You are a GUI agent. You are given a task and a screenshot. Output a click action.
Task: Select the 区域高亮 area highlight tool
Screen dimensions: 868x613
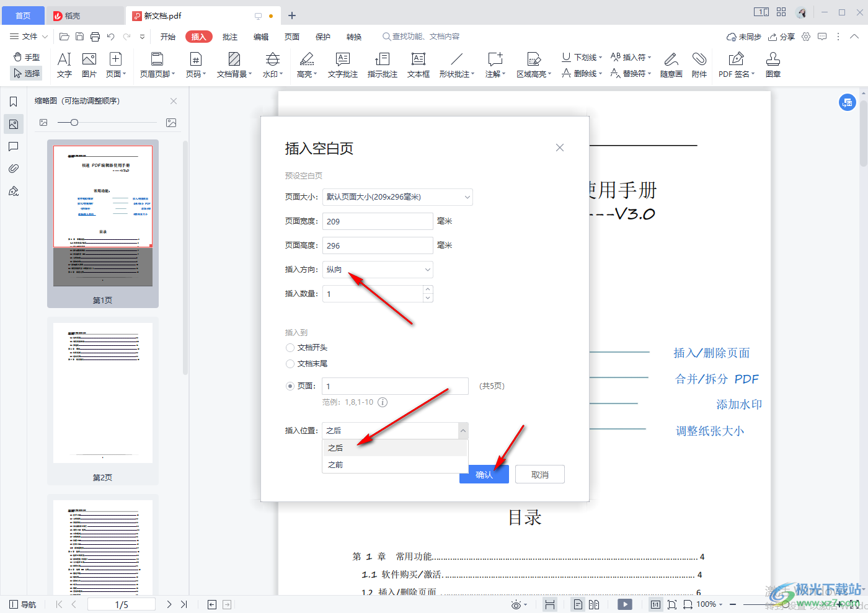(534, 65)
